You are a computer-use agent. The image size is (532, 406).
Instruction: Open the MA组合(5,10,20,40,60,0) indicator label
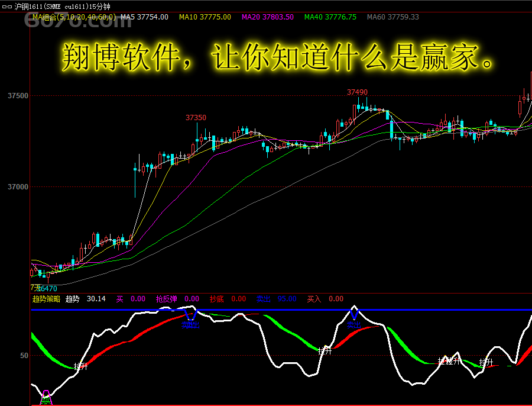pyautogui.click(x=74, y=17)
